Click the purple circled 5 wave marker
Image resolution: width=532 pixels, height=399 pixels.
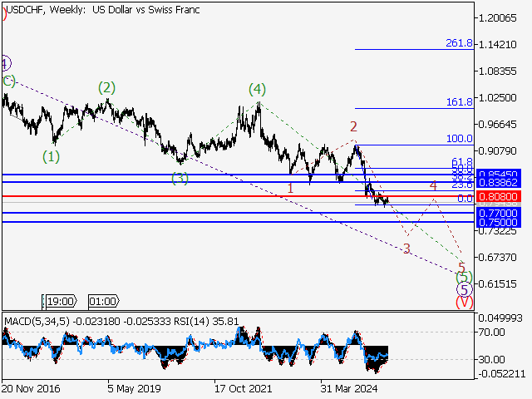click(464, 288)
